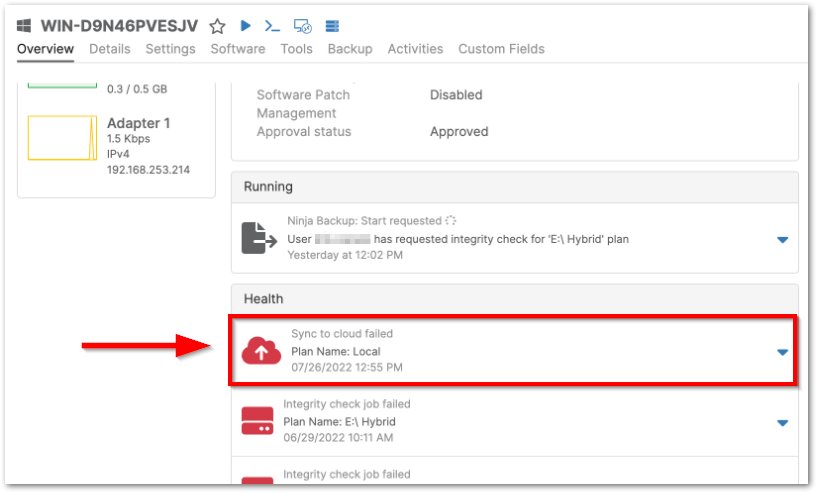This screenshot has width=817, height=493.
Task: Expand the Ninja Backup running item arrow
Action: point(782,239)
